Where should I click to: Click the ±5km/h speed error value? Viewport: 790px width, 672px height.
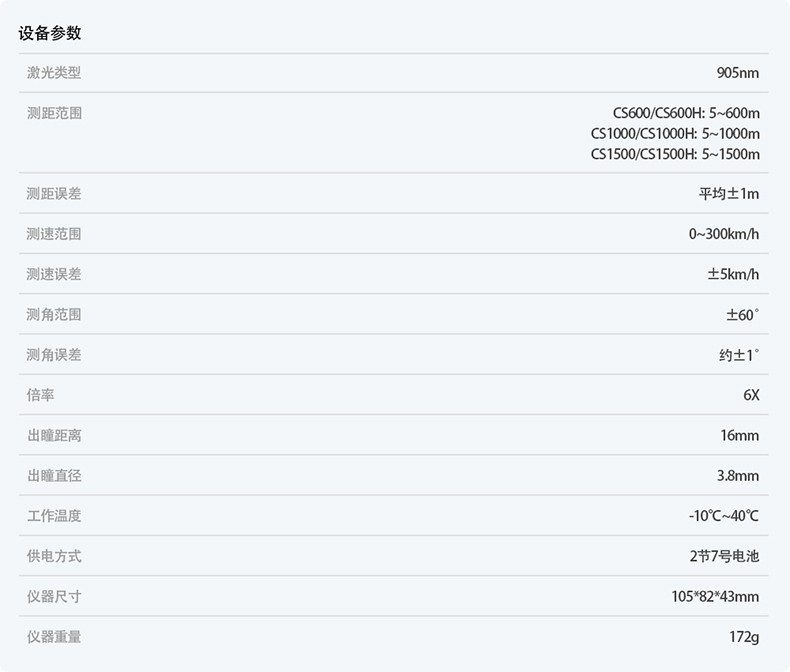click(x=733, y=274)
